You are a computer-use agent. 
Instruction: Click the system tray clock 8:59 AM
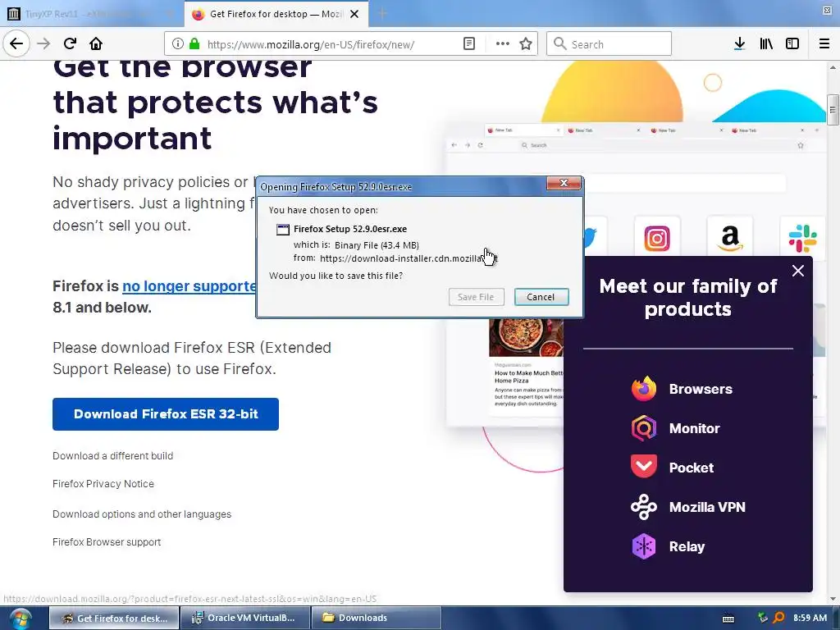click(x=810, y=618)
